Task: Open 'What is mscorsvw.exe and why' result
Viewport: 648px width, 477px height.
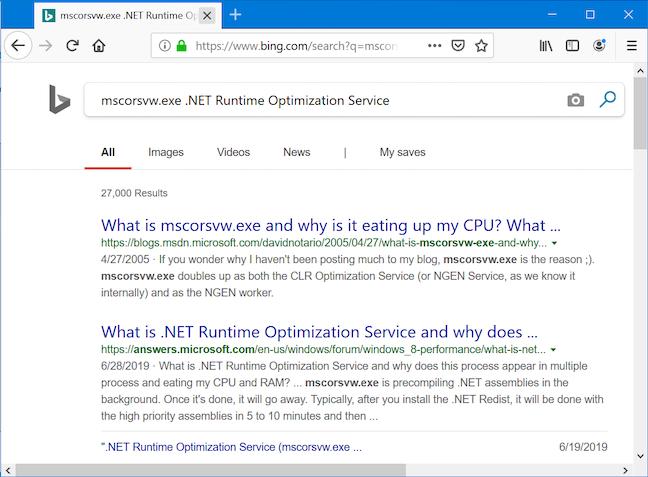Action: (331, 226)
